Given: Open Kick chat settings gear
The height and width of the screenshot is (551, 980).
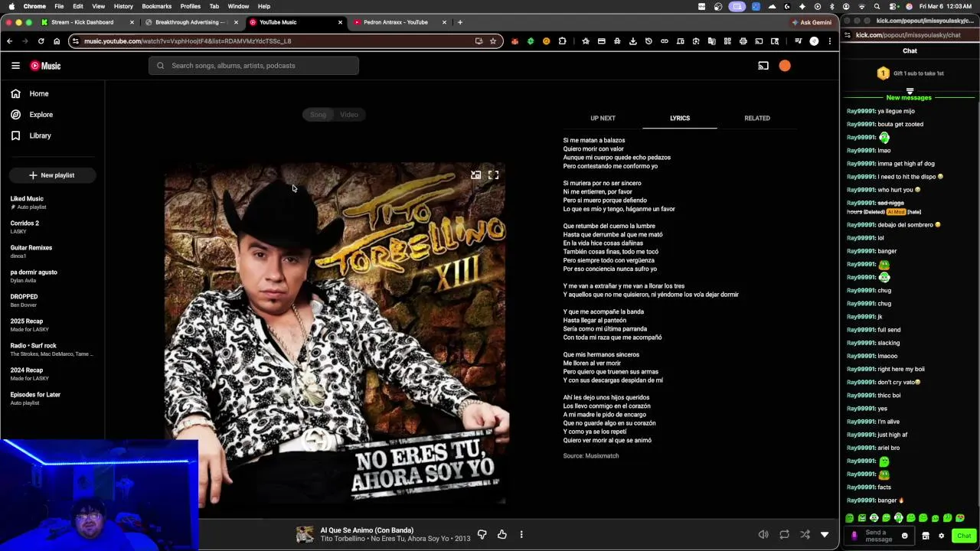Looking at the screenshot, I should point(942,536).
